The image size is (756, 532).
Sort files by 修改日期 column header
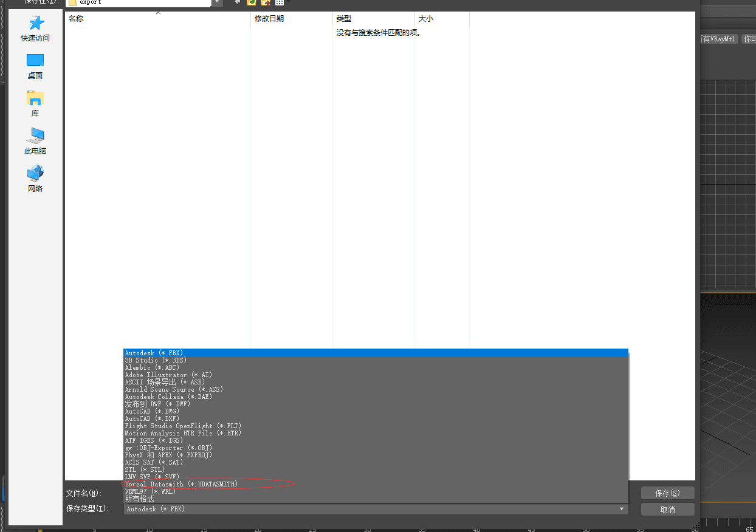292,19
